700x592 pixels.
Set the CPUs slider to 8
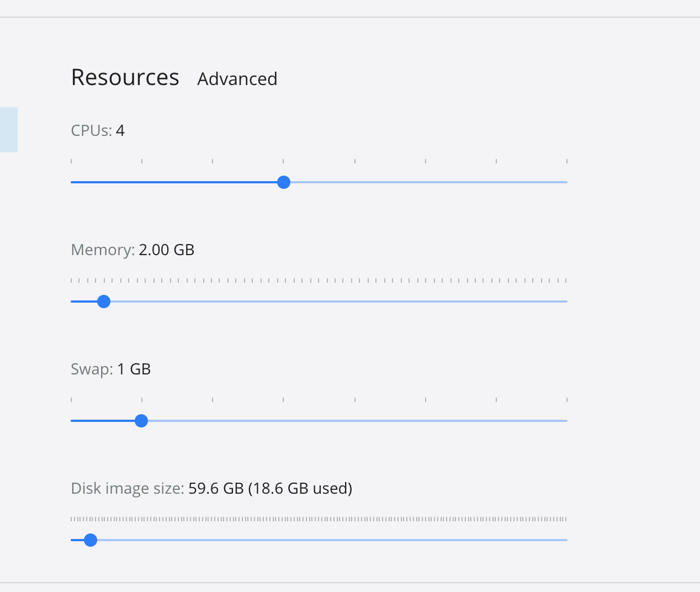566,182
